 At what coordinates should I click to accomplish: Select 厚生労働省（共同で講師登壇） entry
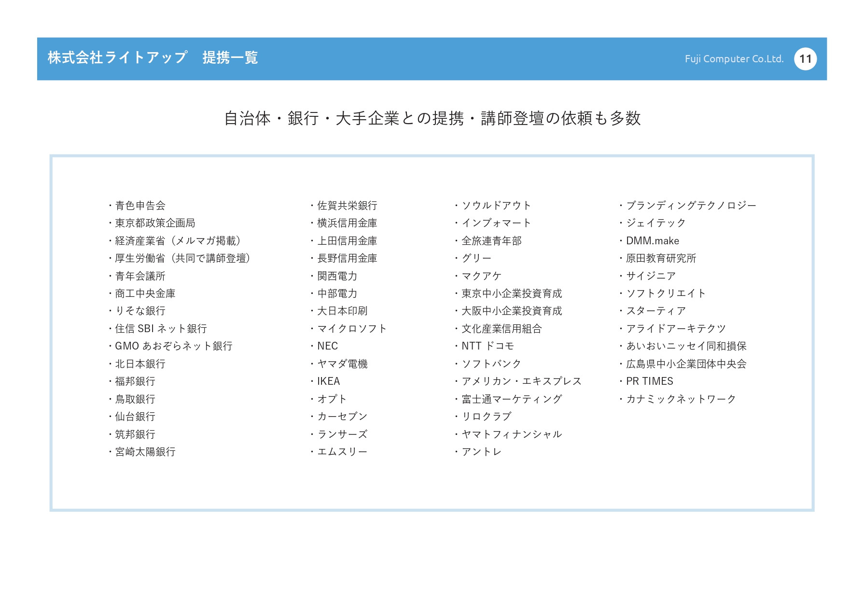tap(180, 258)
